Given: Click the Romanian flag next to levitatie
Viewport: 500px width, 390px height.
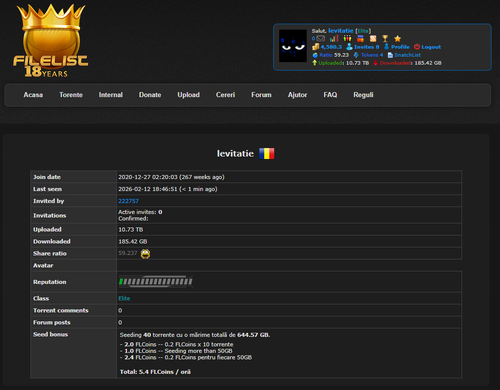Looking at the screenshot, I should tap(267, 154).
